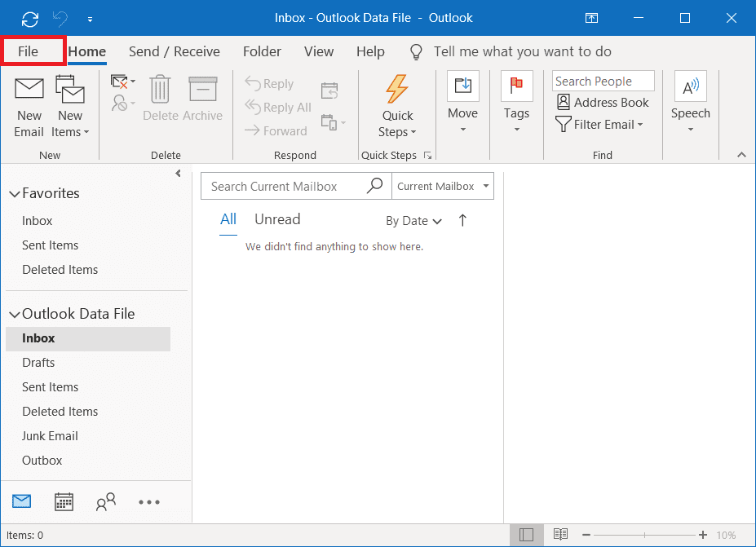Open the By Date sort dropdown

click(x=413, y=221)
